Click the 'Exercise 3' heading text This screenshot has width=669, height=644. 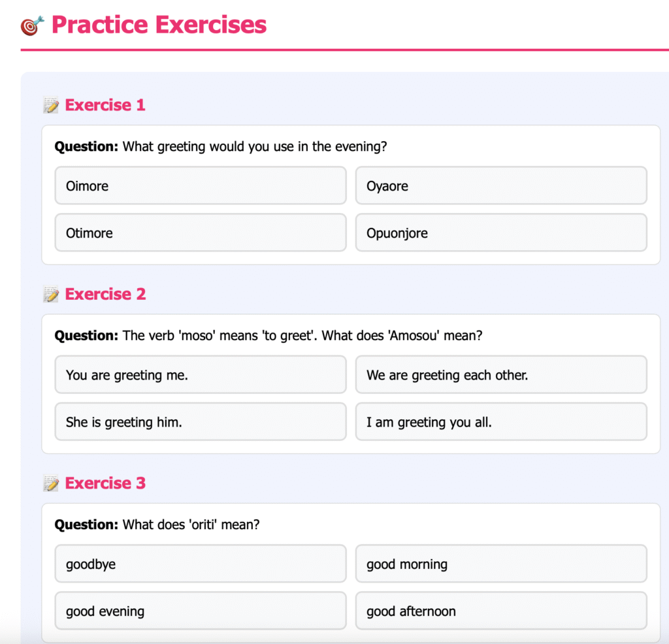[x=105, y=484]
